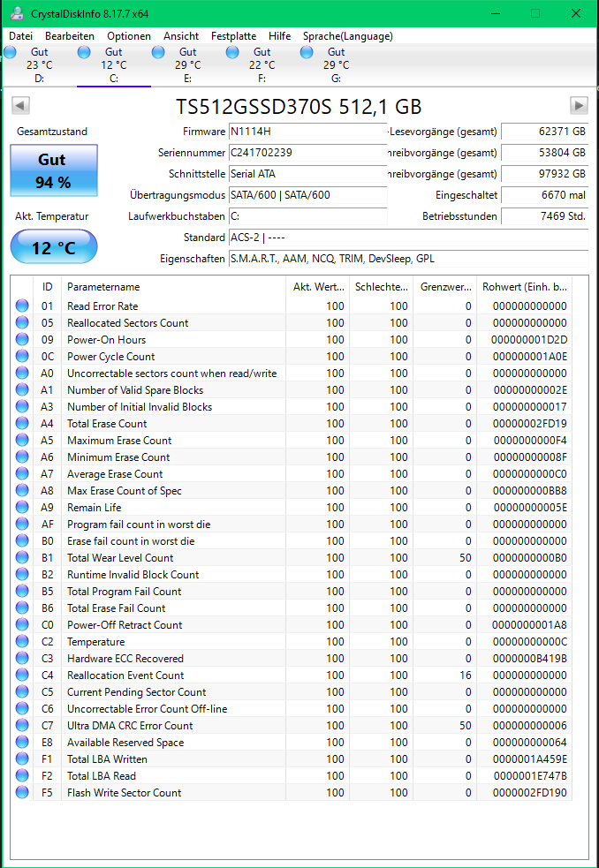Open the Festplatte menu
Image resolution: width=599 pixels, height=868 pixels.
[x=234, y=36]
